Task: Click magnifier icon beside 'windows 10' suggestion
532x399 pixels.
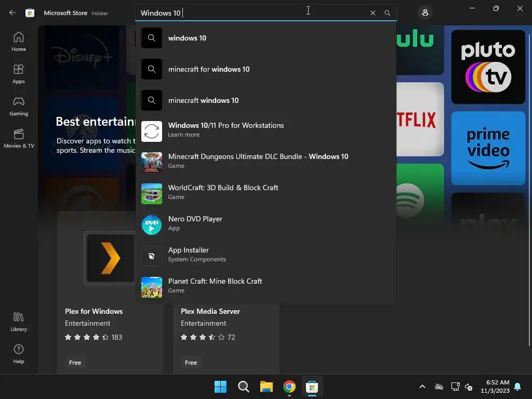Action: tap(152, 38)
